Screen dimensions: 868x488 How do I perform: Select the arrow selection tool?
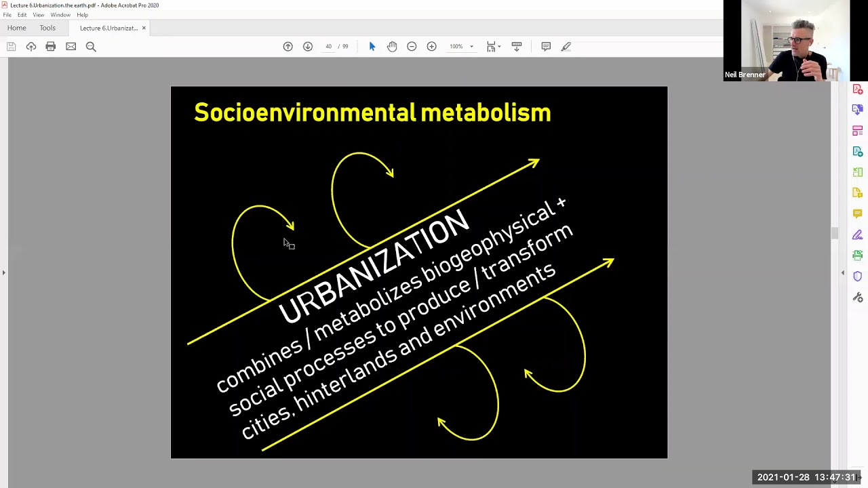tap(372, 46)
